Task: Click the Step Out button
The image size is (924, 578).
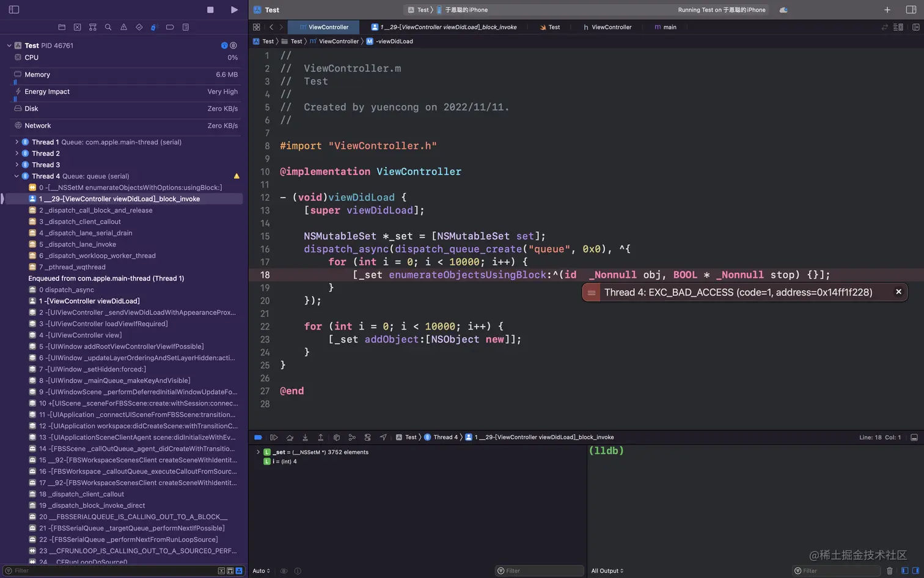Action: click(x=320, y=437)
